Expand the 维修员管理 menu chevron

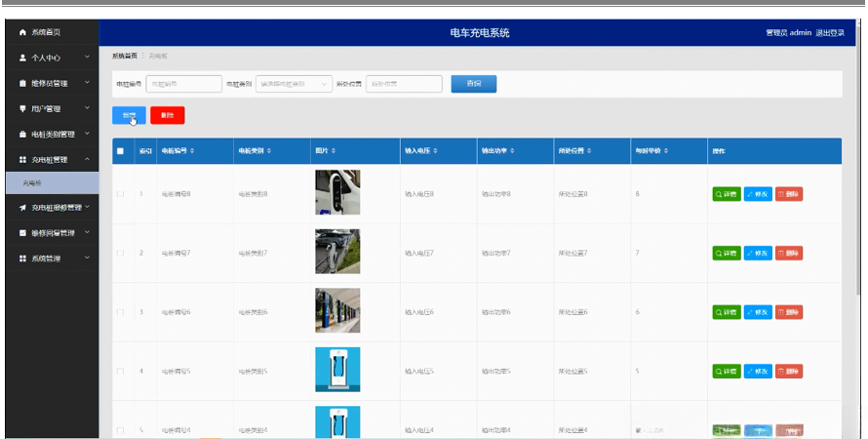point(87,83)
